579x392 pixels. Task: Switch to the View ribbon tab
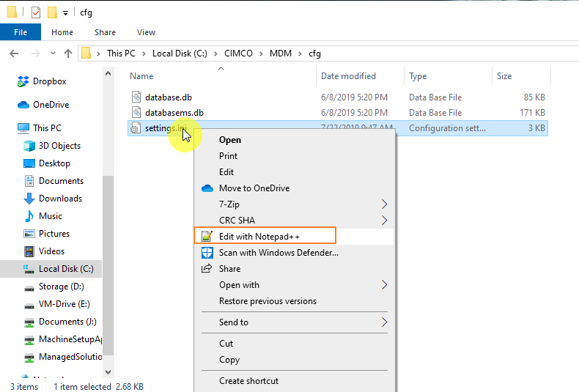146,32
